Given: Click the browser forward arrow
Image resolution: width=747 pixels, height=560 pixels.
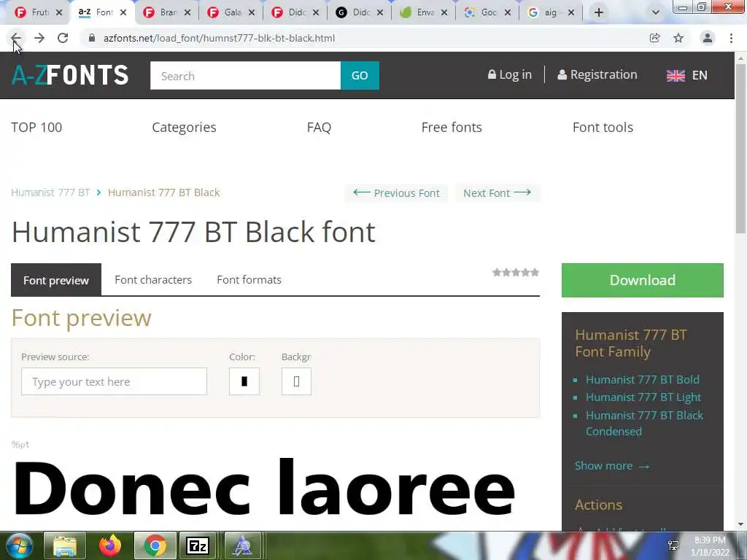Looking at the screenshot, I should pos(39,38).
